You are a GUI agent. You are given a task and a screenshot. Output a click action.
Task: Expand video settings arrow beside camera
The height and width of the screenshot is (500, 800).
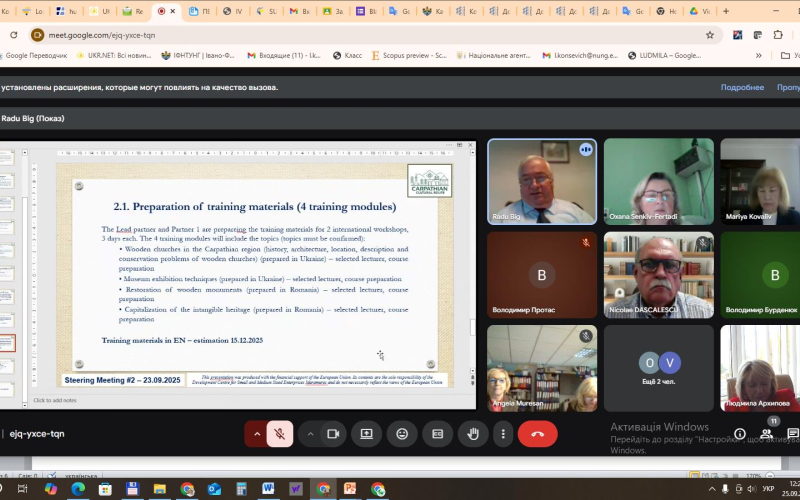point(310,434)
